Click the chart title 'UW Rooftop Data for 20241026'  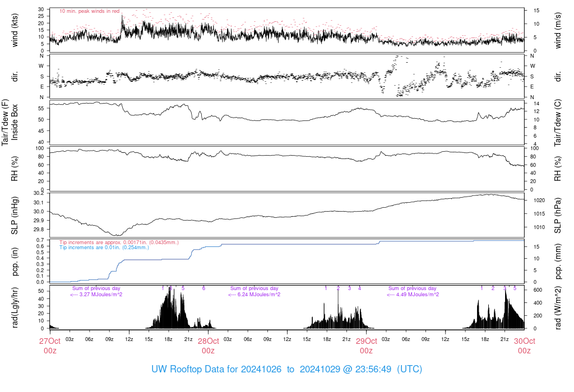click(216, 369)
